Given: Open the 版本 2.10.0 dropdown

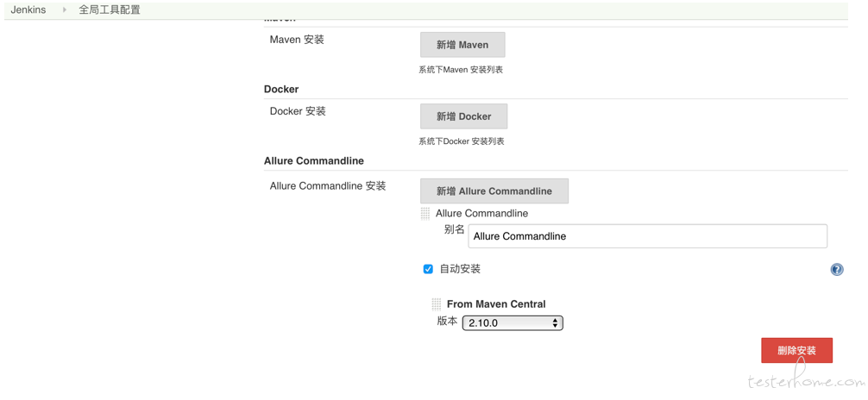Looking at the screenshot, I should point(513,323).
